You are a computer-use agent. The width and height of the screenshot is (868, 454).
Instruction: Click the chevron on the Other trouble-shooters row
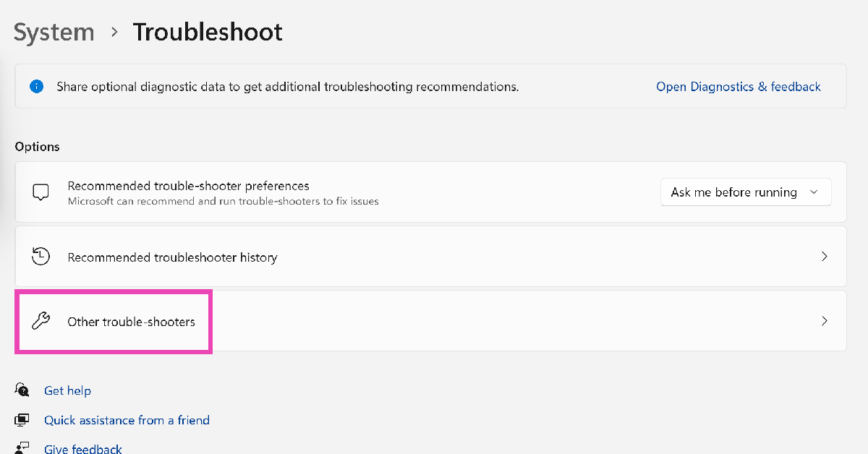point(824,321)
